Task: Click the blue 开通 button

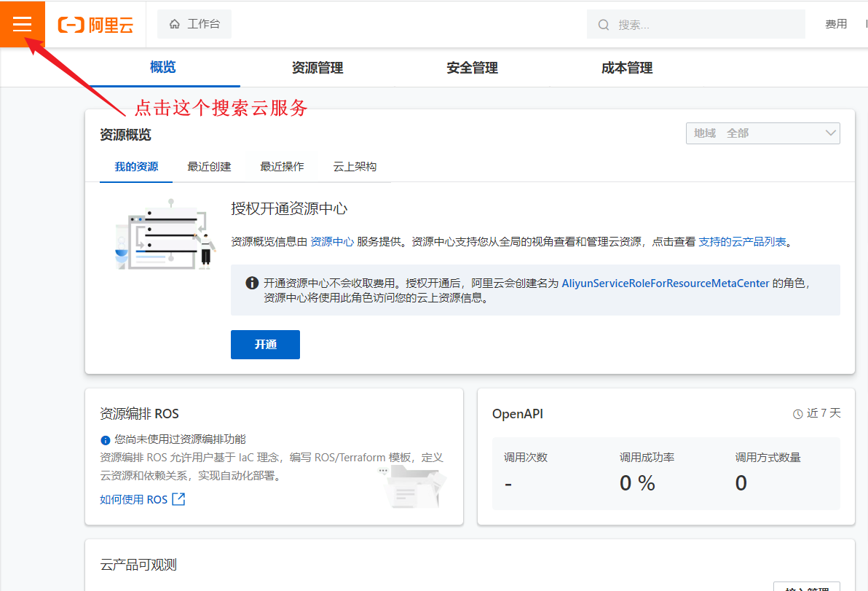Action: click(x=265, y=345)
